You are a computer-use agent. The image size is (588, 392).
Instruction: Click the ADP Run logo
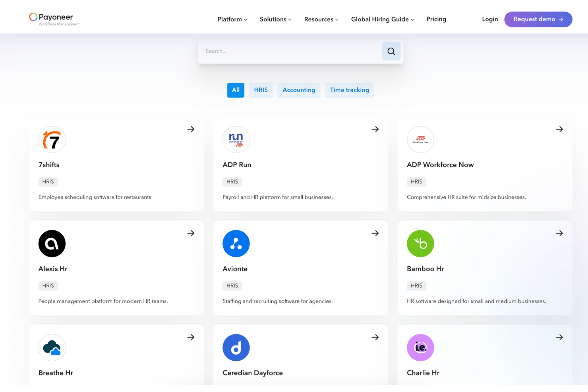point(236,139)
